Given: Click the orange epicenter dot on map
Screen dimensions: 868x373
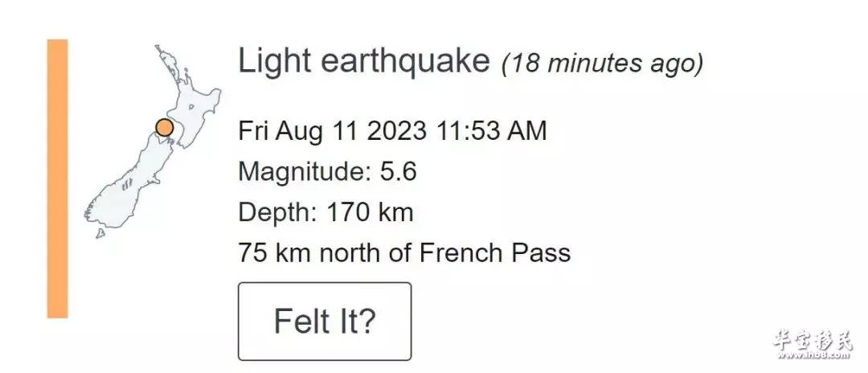Looking at the screenshot, I should 165,128.
